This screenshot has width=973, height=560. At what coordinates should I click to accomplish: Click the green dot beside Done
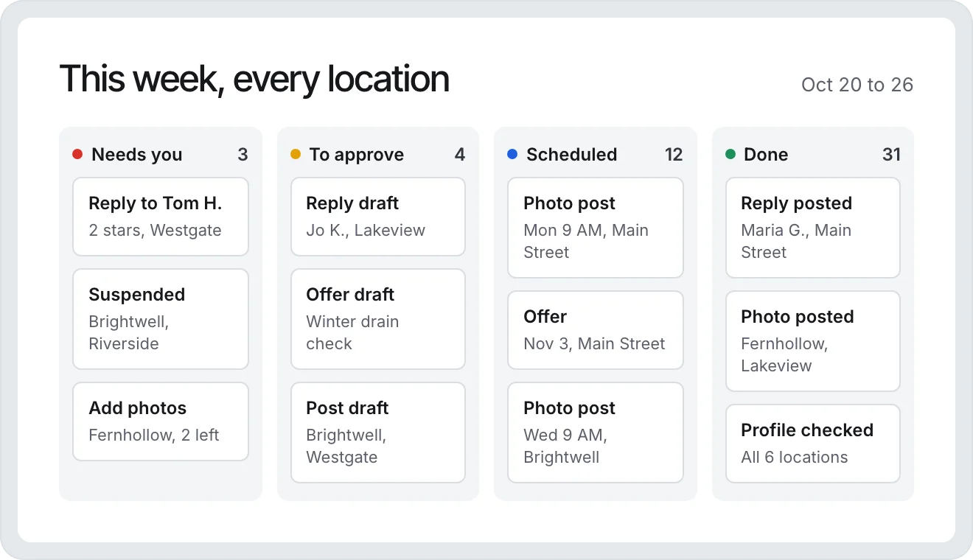click(x=730, y=154)
